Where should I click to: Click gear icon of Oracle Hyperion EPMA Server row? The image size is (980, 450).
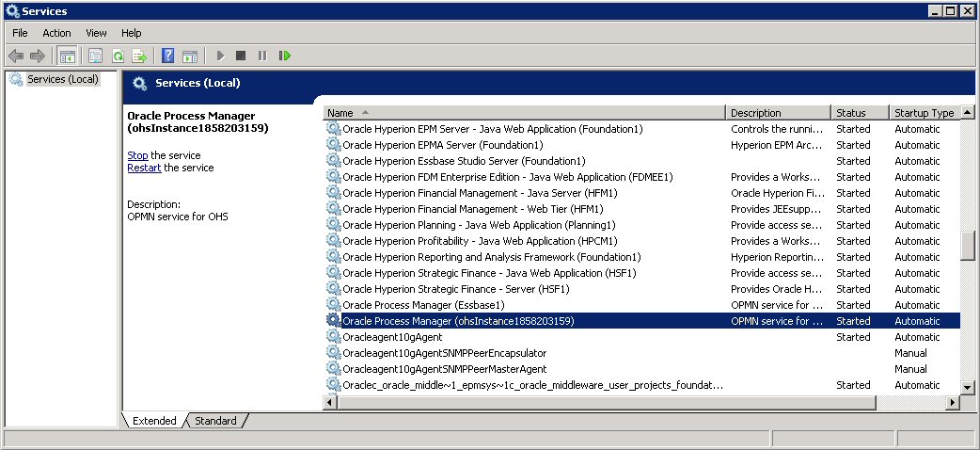pos(334,145)
